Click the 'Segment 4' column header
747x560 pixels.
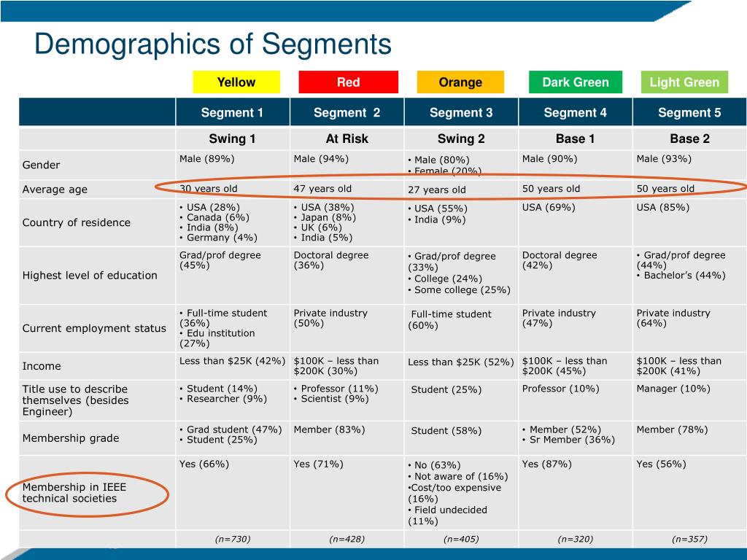point(576,112)
